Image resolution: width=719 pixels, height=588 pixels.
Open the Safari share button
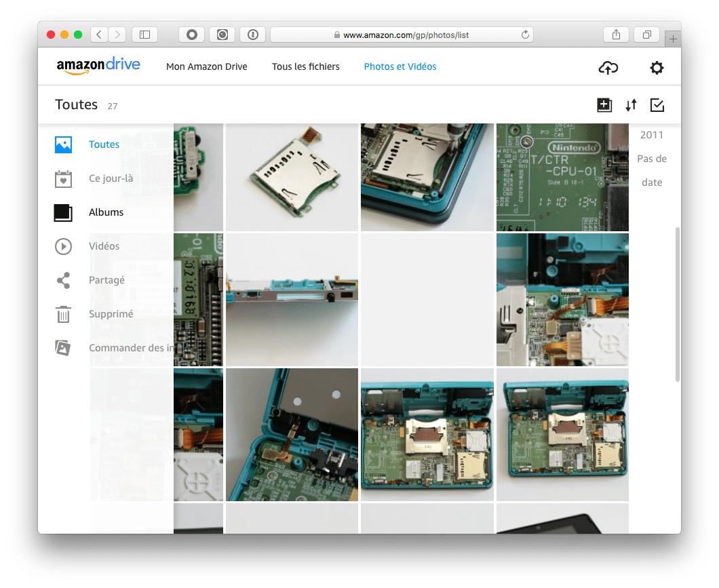[x=617, y=35]
